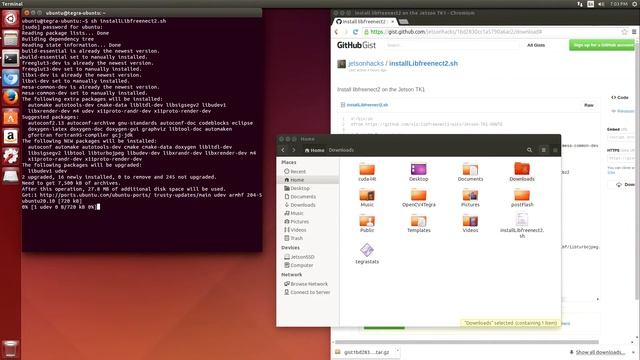The width and height of the screenshot is (640, 360).
Task: Open a new tab in Chromium
Action: click(404, 22)
